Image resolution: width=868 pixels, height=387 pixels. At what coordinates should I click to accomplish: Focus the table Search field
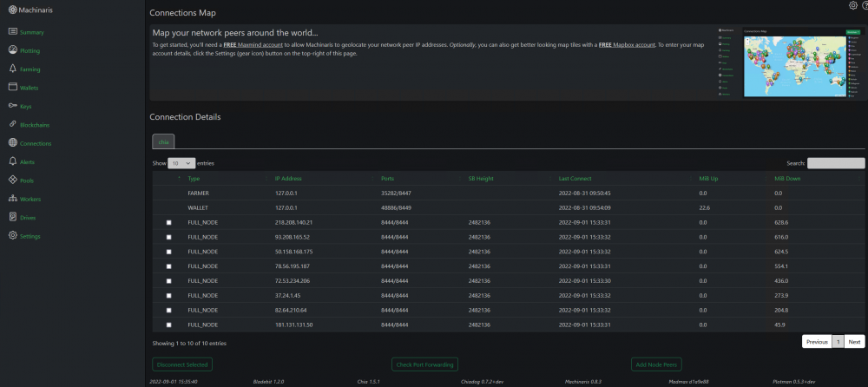tap(836, 163)
